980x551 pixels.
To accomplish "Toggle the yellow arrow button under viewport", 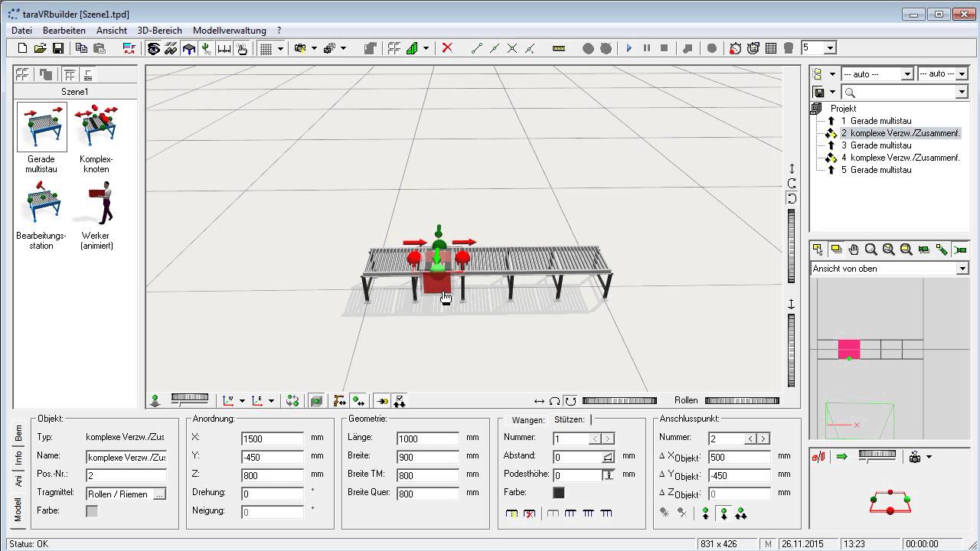I will pos(381,400).
